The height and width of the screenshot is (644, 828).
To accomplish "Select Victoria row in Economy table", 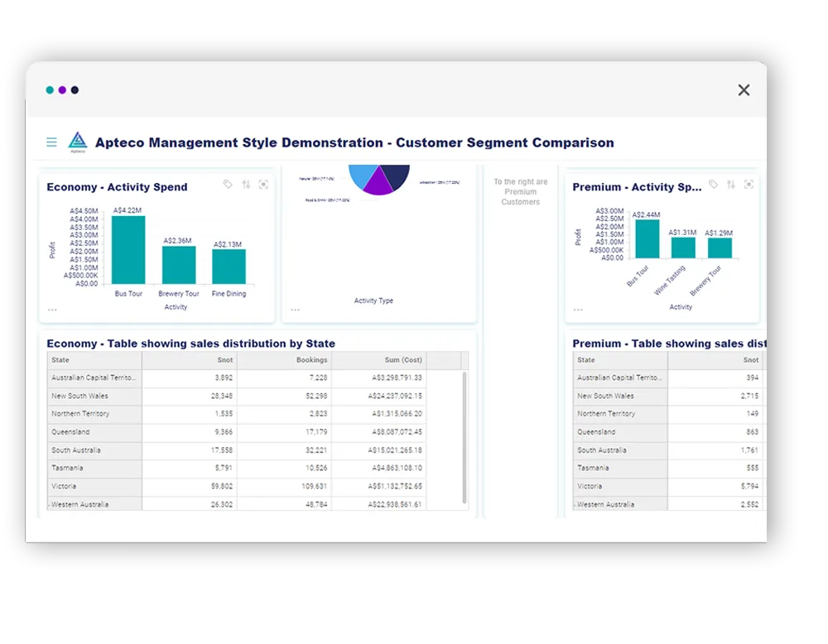I will tap(237, 486).
